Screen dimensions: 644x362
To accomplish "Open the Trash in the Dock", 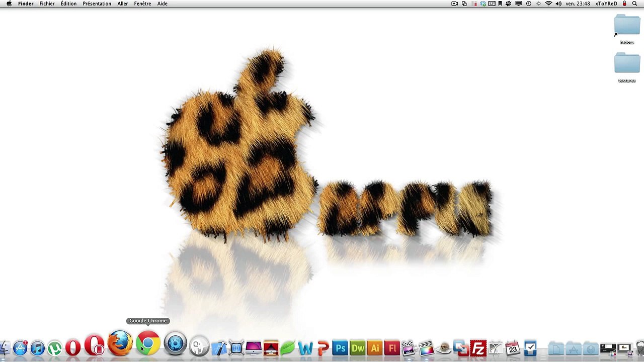I will point(640,348).
